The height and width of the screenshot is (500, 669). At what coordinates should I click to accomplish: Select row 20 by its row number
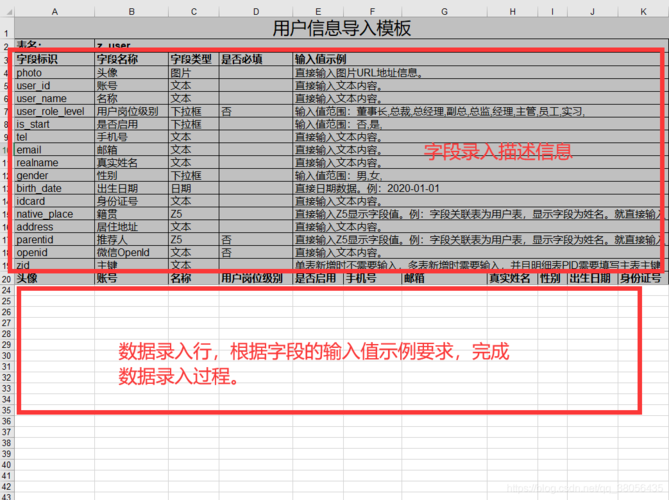[x=7, y=279]
